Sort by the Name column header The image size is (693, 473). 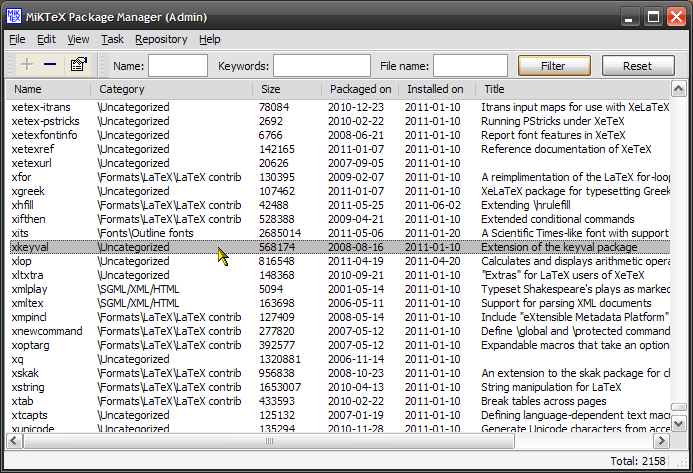[x=48, y=89]
